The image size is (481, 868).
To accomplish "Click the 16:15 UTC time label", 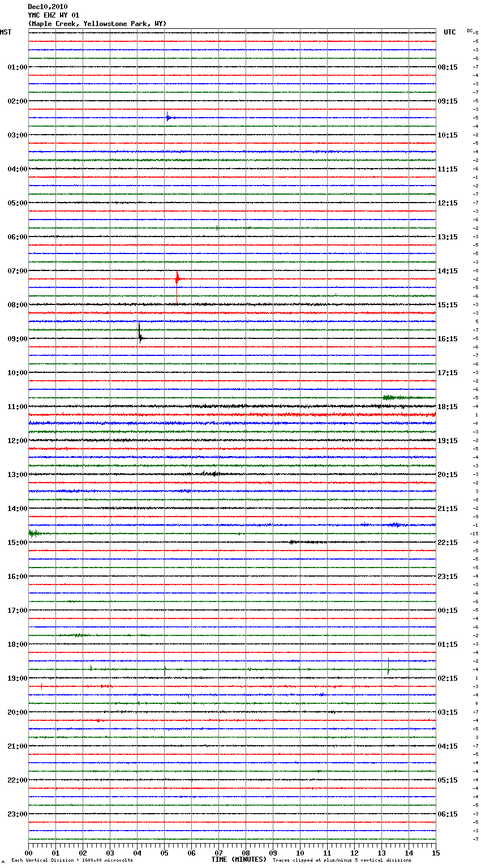I will 448,339.
